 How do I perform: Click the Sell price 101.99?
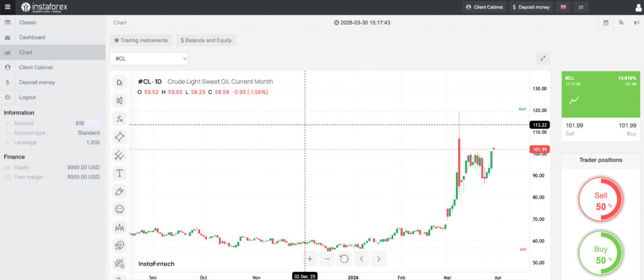point(574,125)
